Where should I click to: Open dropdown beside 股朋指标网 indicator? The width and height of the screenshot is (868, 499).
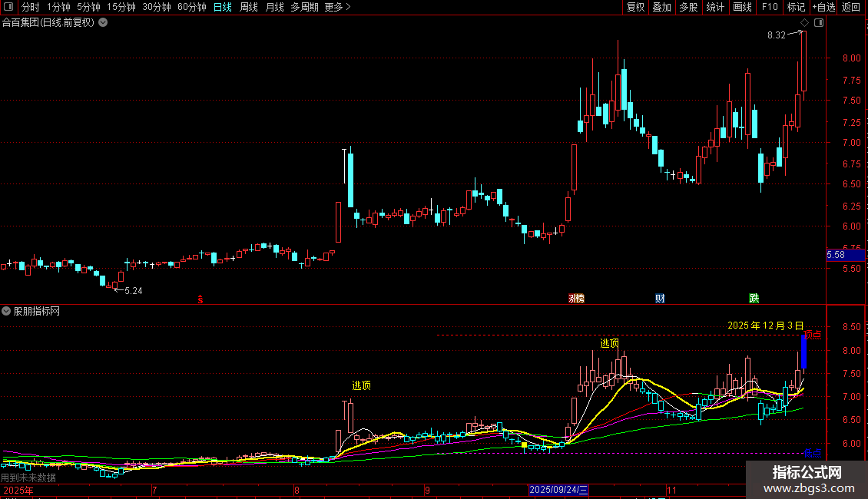pyautogui.click(x=6, y=311)
